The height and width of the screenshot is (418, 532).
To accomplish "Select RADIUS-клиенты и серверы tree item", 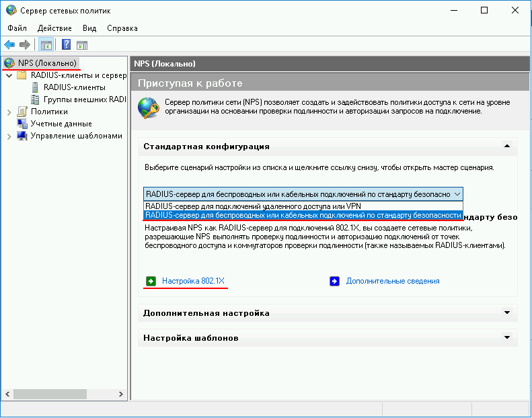I will tap(79, 75).
